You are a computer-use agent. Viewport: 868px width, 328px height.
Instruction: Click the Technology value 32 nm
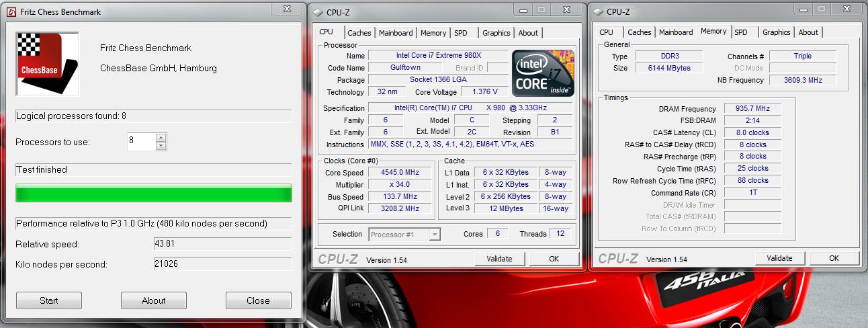pos(387,92)
